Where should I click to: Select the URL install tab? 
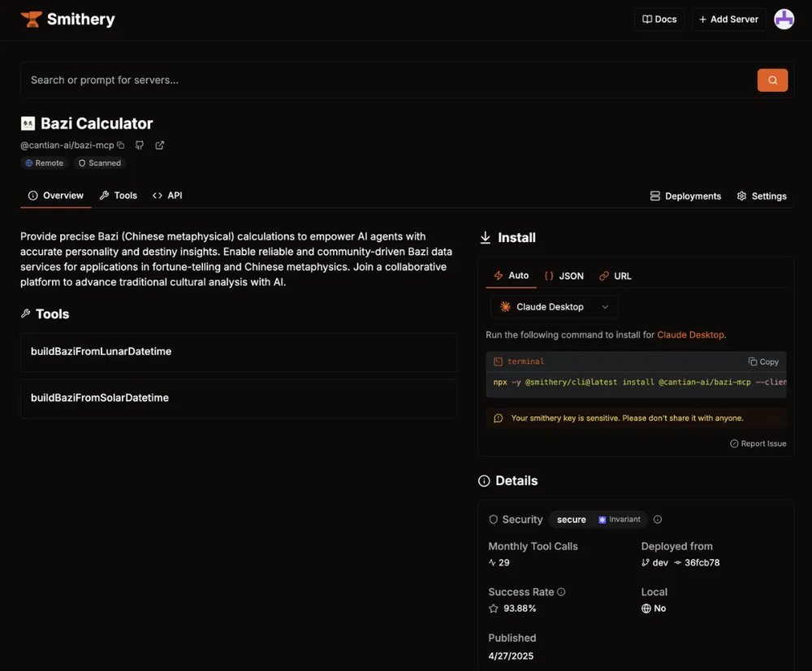(x=615, y=276)
